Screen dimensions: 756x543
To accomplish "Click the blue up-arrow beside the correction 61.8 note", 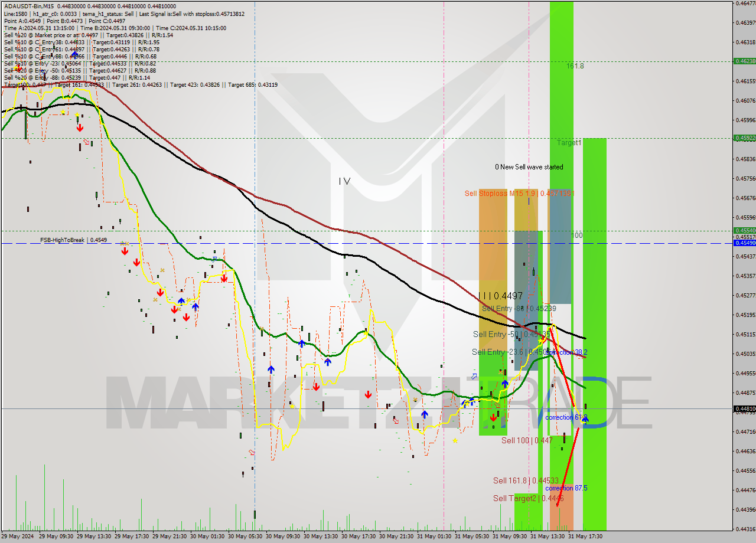I will (x=584, y=420).
